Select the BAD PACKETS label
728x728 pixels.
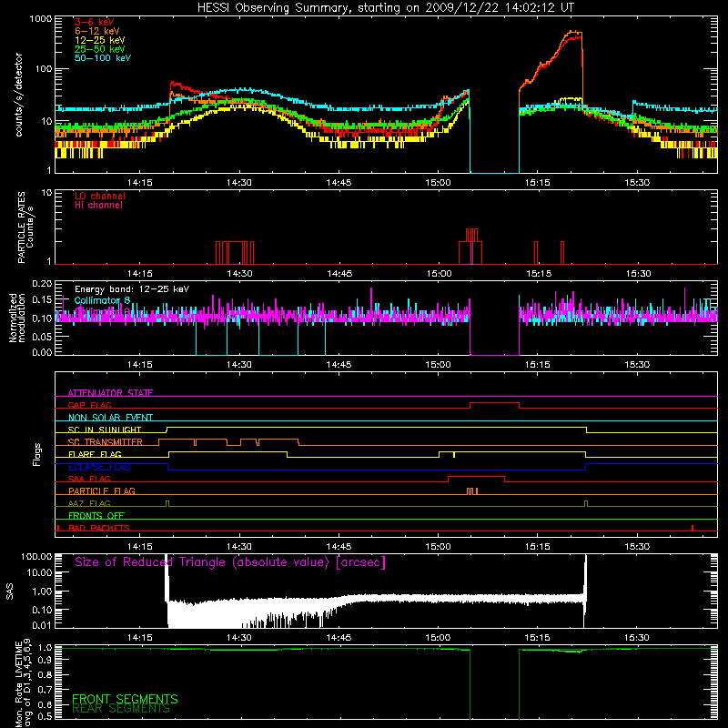tap(99, 528)
